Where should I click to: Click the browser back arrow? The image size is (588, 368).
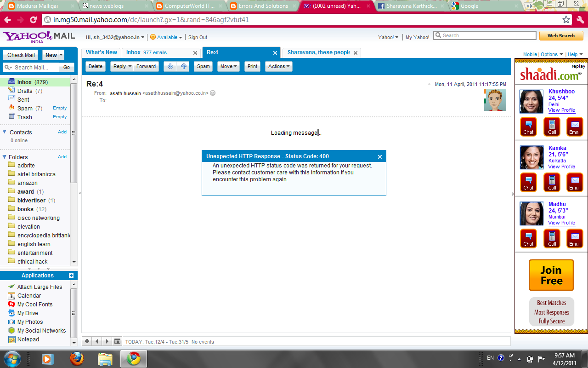tap(8, 20)
